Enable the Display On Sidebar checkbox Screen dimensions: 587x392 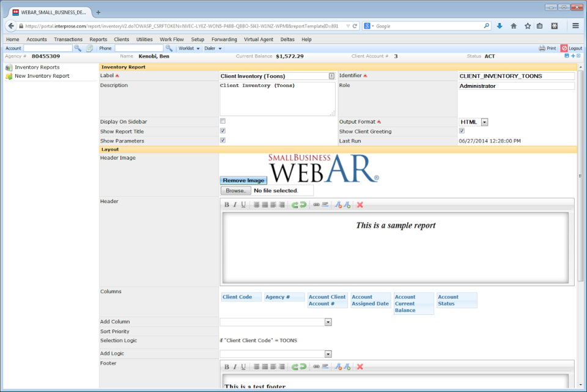pos(223,121)
